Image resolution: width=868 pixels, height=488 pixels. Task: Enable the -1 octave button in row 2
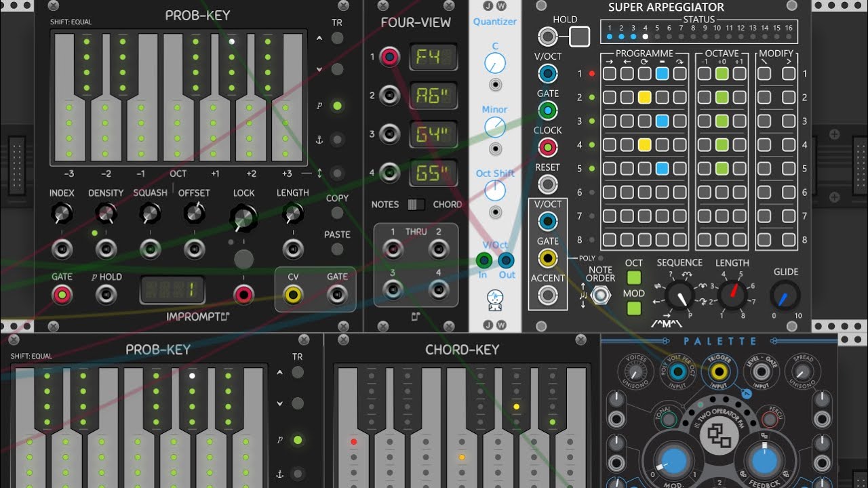(705, 98)
